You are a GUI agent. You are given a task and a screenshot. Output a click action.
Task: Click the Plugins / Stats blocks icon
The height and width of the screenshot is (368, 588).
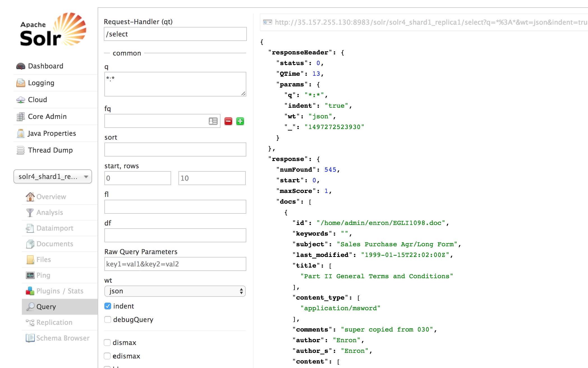(30, 291)
